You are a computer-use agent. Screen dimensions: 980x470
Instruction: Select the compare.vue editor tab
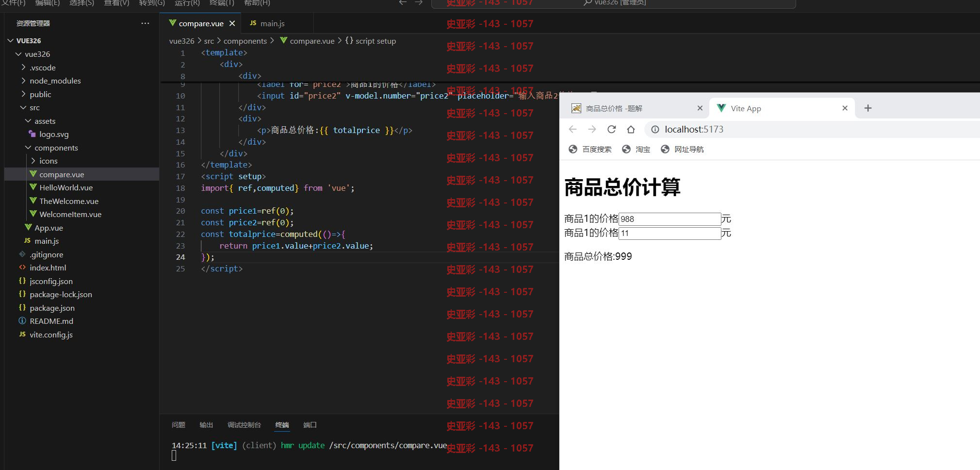[201, 23]
